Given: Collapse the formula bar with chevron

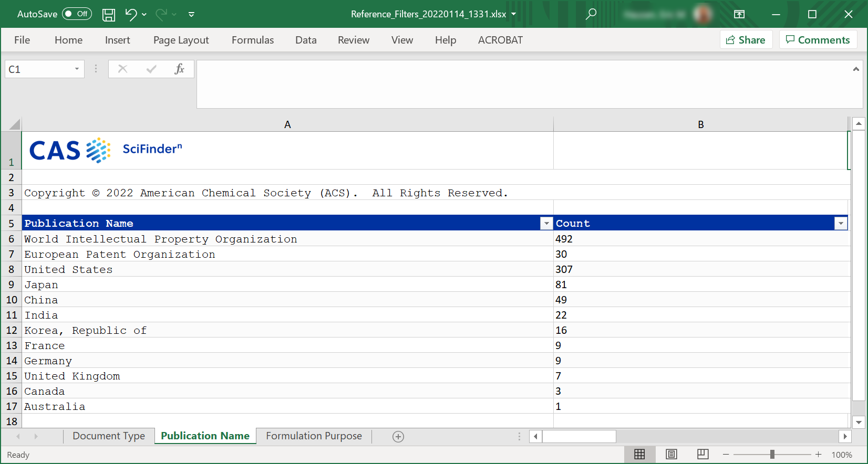Looking at the screenshot, I should (856, 69).
